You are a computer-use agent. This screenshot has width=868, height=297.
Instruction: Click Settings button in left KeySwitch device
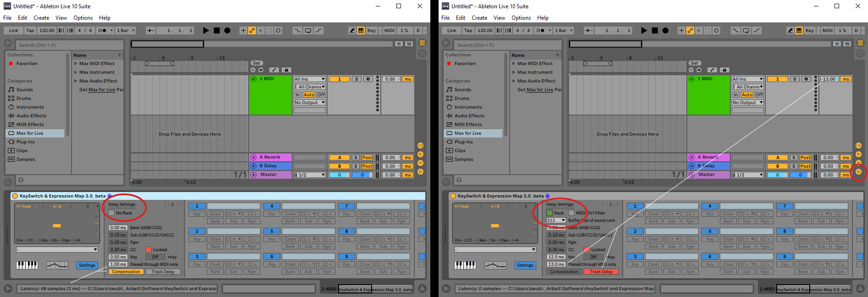(87, 265)
